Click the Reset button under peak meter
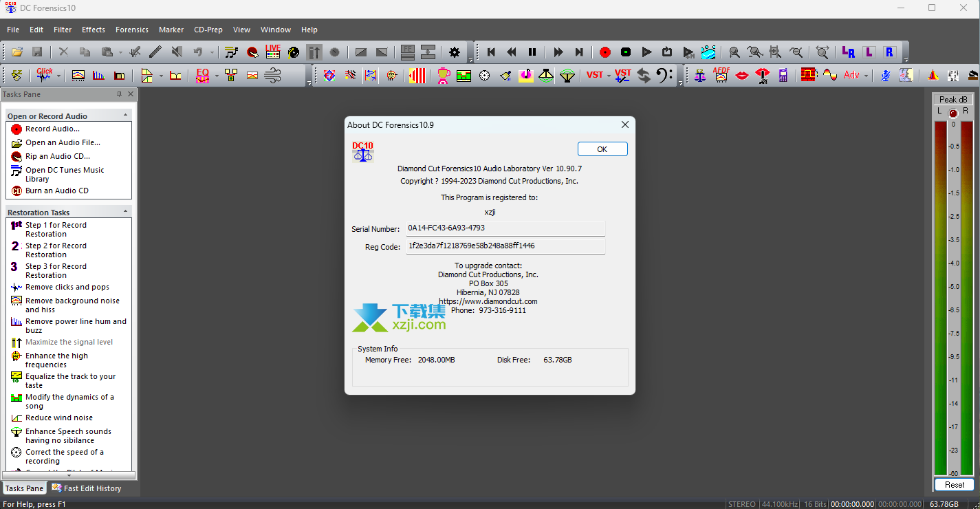The width and height of the screenshot is (980, 509). coord(955,485)
